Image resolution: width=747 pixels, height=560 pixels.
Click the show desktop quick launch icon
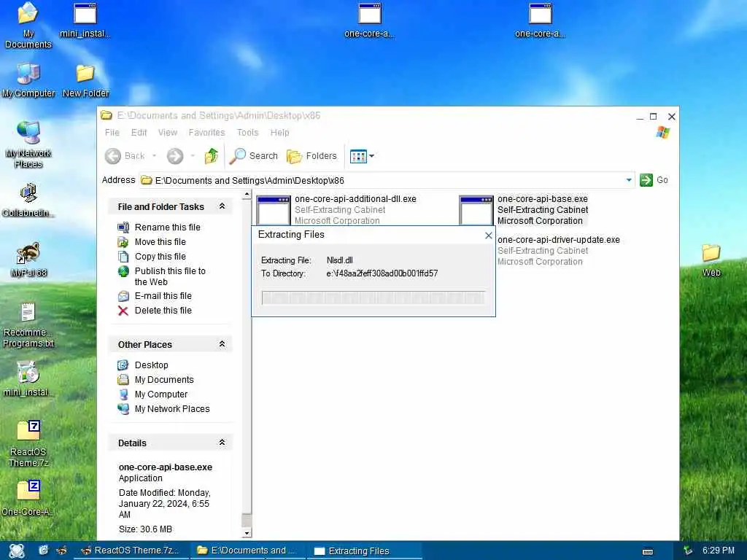tap(43, 551)
